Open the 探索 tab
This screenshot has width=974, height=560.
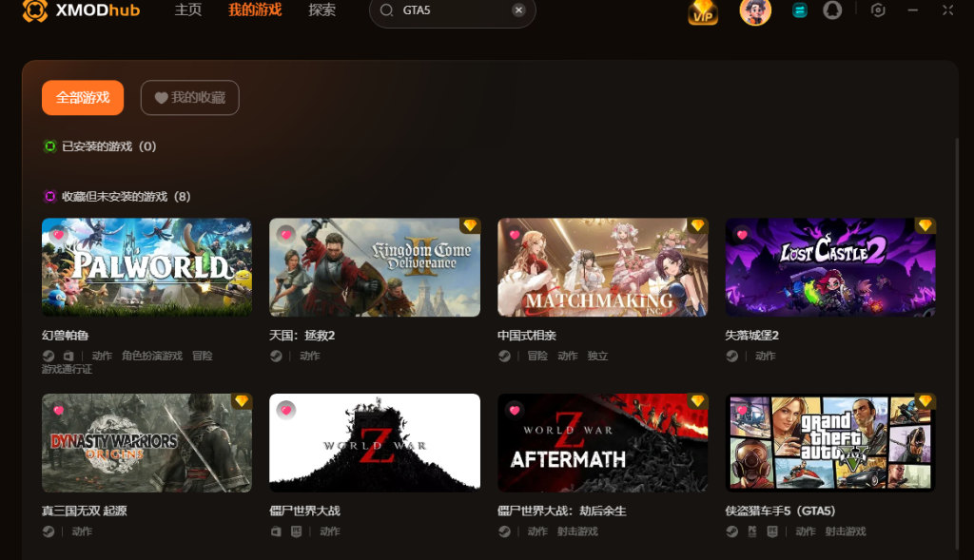coord(321,10)
